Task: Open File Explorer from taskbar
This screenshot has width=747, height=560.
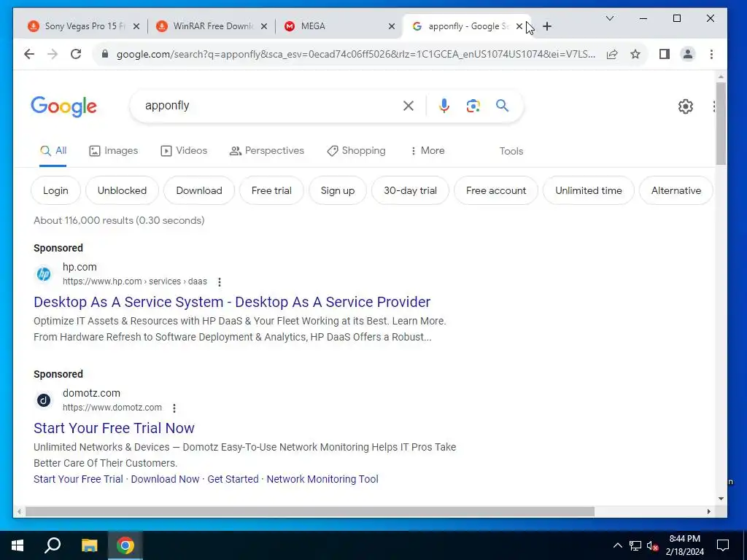Action: [x=89, y=545]
